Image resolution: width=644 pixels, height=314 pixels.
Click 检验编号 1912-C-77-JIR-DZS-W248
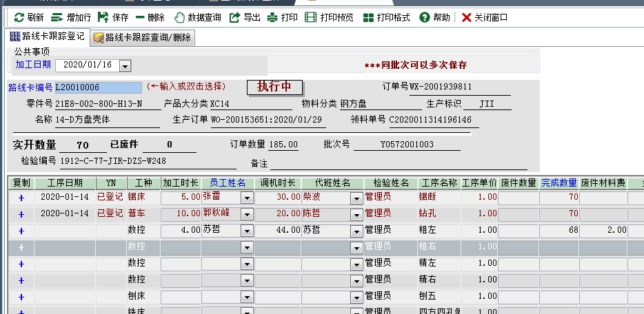[x=113, y=161]
